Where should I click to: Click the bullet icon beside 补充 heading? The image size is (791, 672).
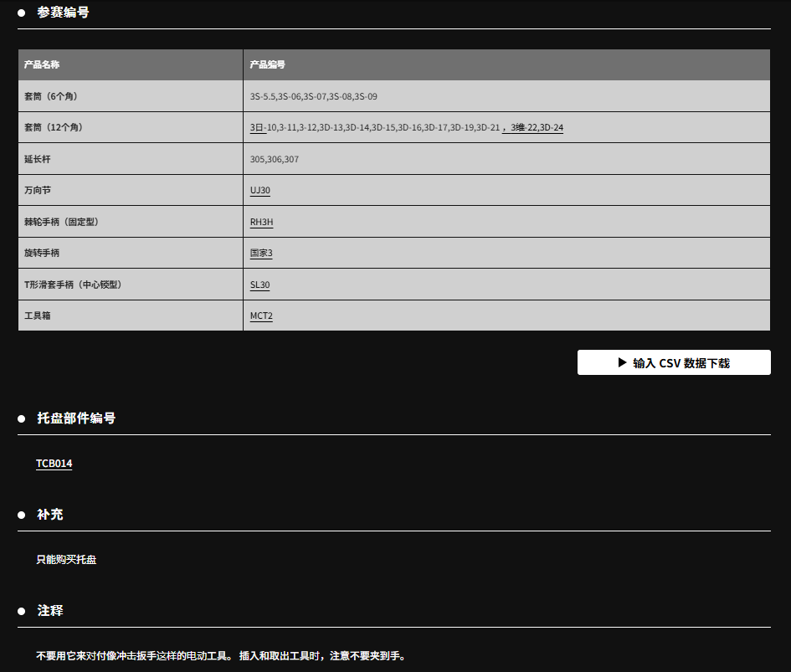tap(22, 515)
